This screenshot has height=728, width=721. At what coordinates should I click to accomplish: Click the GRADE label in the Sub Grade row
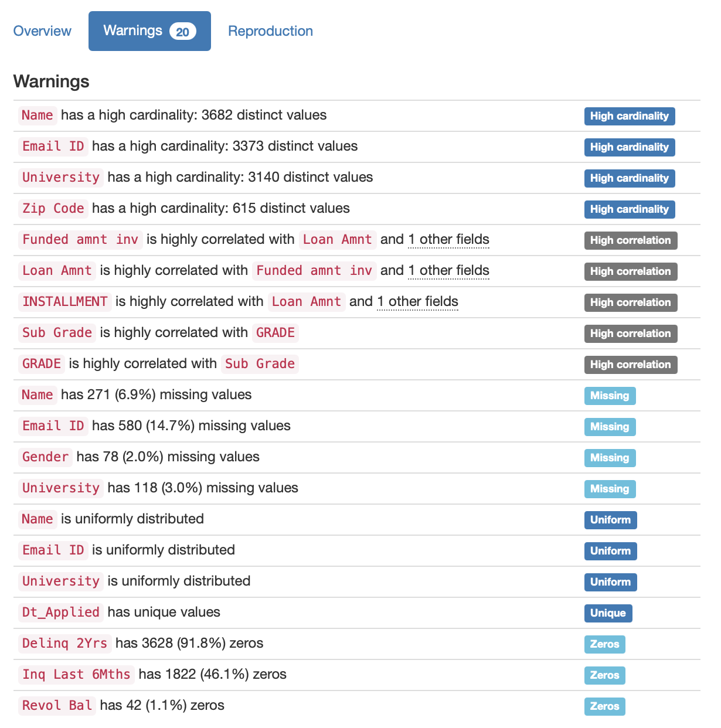(276, 333)
